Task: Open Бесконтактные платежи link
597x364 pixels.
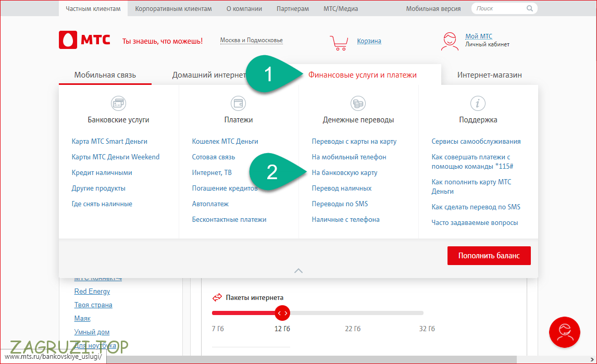Action: click(x=229, y=219)
